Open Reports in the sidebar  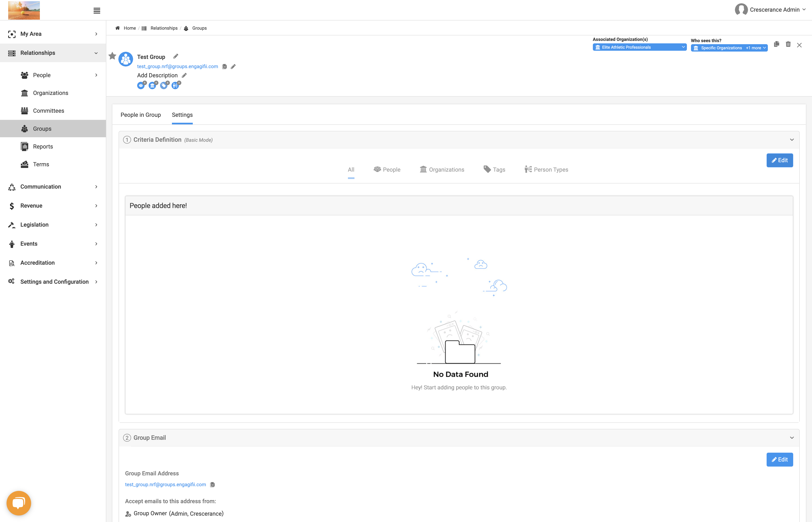pos(43,146)
